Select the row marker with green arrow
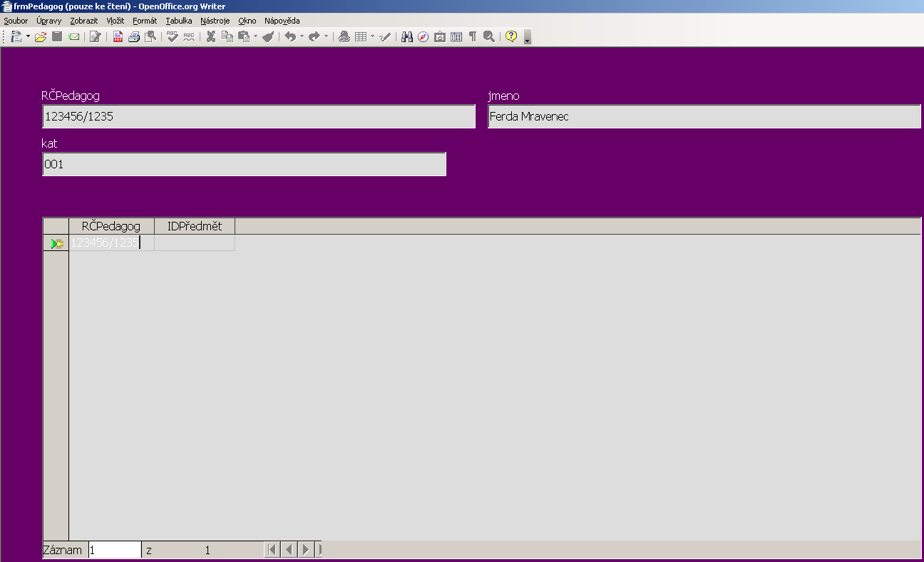924x562 pixels. pyautogui.click(x=56, y=243)
